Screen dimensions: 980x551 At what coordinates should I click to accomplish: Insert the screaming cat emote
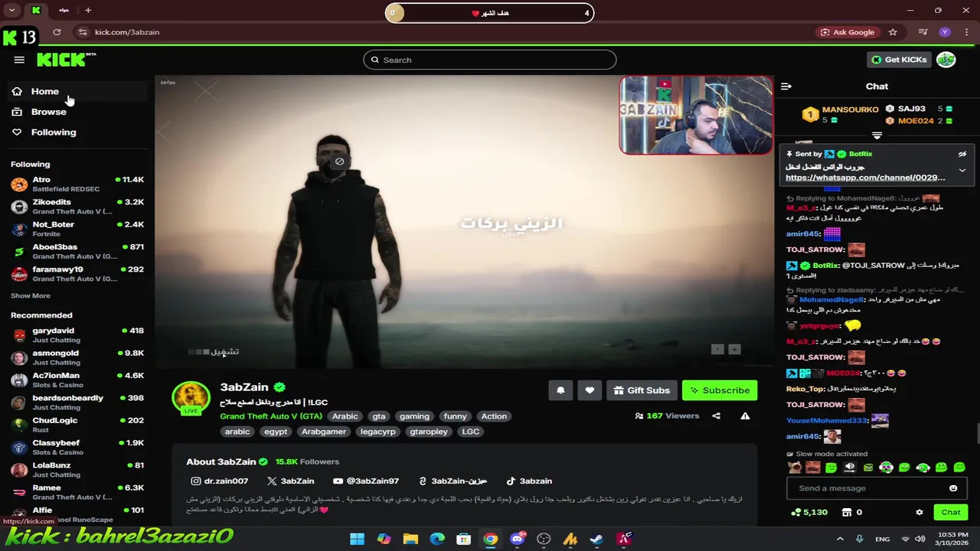click(x=794, y=468)
